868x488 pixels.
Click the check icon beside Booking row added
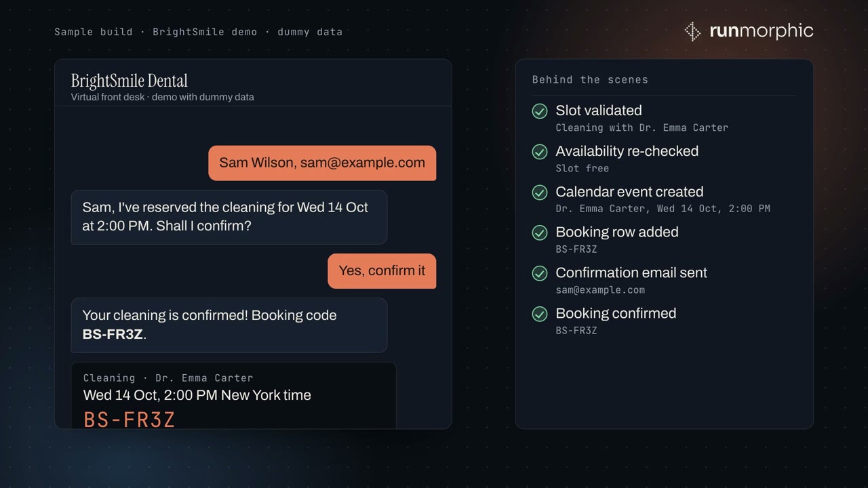(x=540, y=232)
